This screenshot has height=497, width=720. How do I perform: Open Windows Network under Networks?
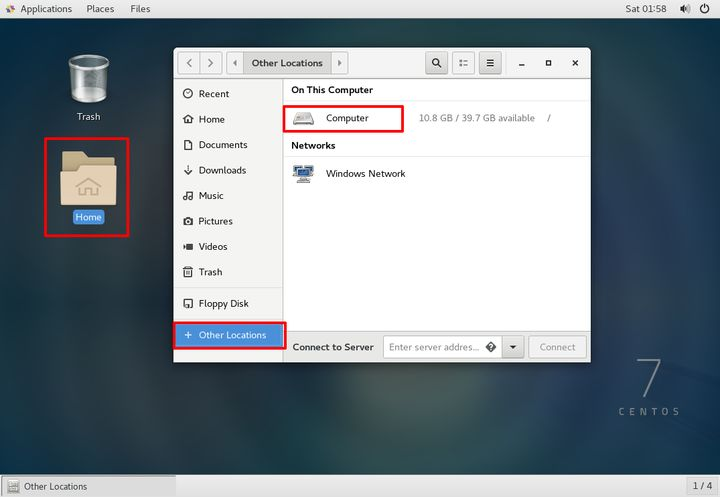365,174
